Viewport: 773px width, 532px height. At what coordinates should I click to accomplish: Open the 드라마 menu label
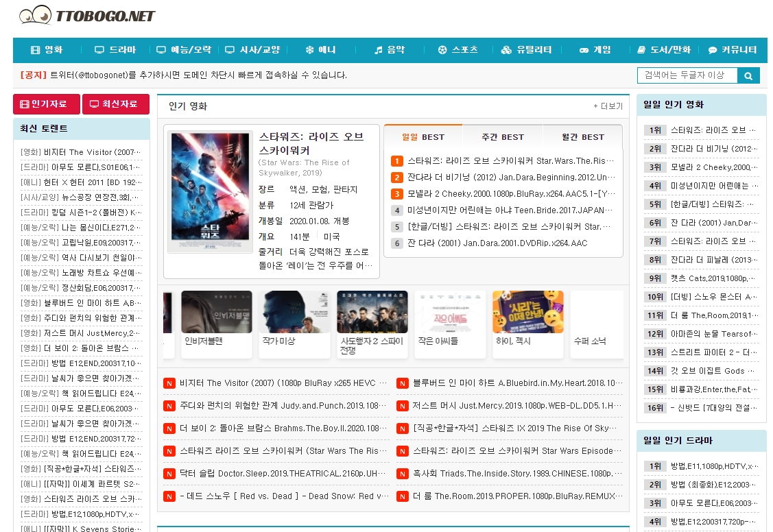coord(122,50)
